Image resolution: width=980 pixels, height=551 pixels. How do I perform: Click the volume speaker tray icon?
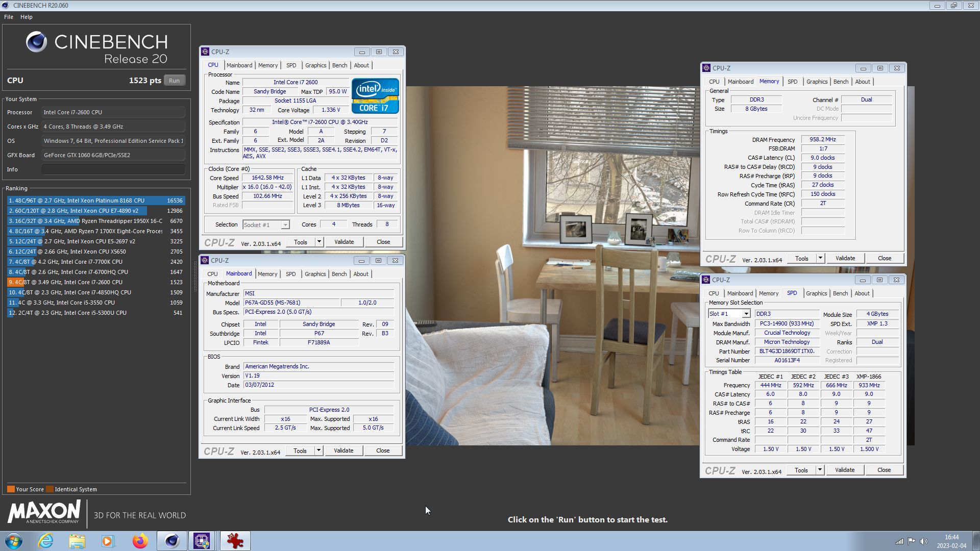coord(923,541)
